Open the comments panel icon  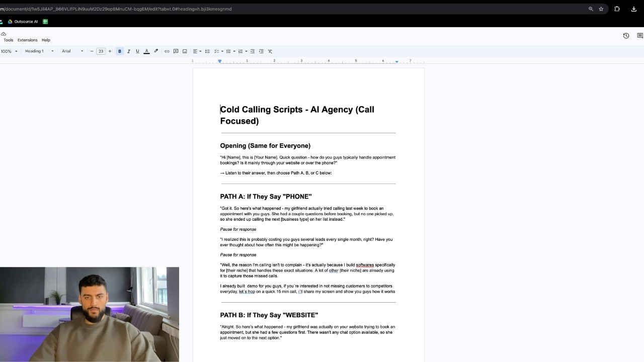(640, 36)
